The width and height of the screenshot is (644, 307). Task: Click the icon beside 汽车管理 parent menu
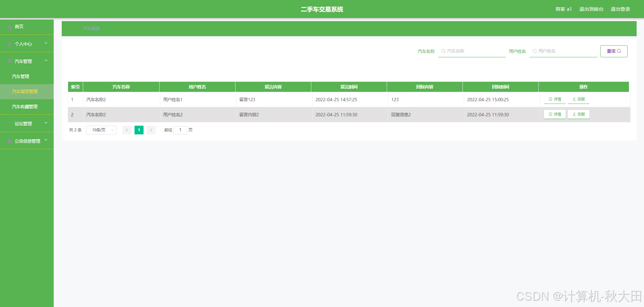[x=10, y=61]
